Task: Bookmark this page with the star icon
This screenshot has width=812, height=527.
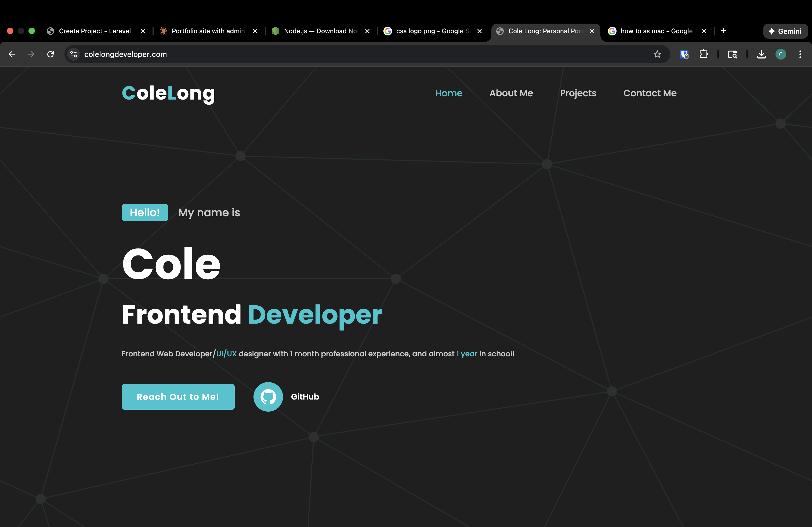Action: point(657,54)
